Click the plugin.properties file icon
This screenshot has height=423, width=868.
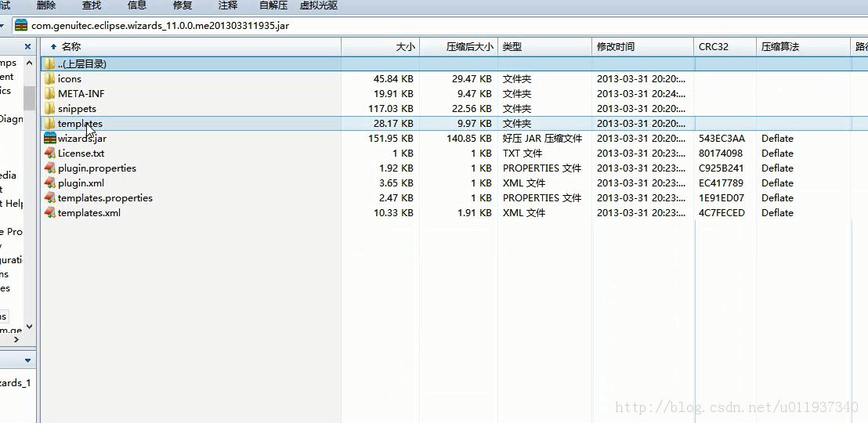pos(50,168)
